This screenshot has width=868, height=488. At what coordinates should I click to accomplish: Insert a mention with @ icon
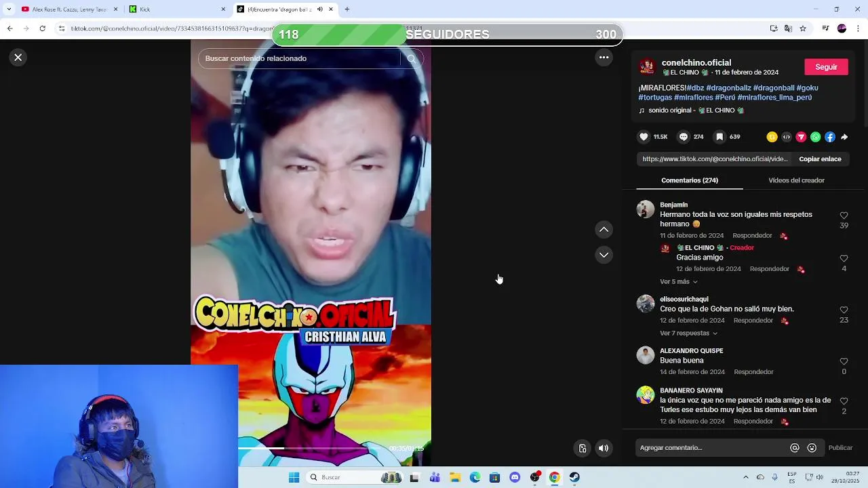pos(795,448)
